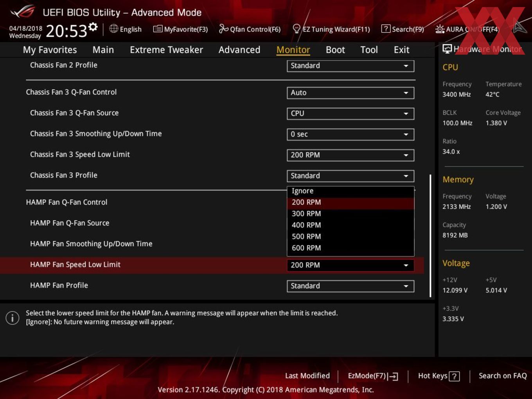Open MyFavorite(F3) list icon
Screen dimensions: 532x399
click(x=158, y=29)
